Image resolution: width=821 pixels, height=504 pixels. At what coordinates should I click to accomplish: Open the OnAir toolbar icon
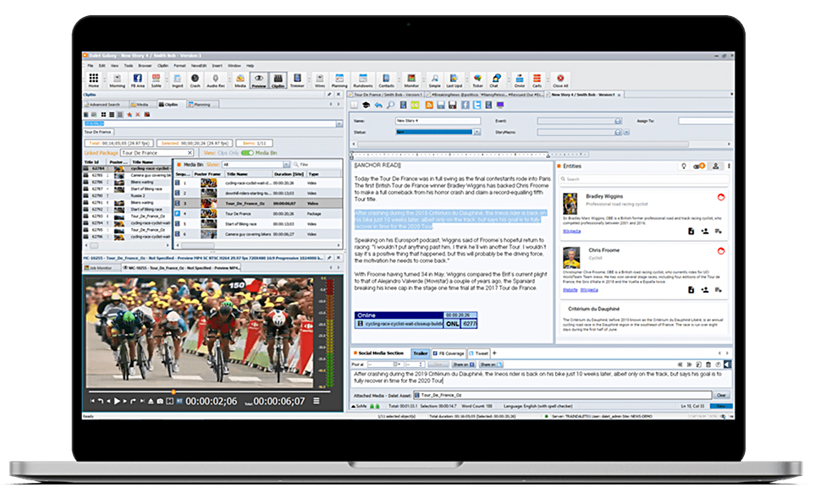point(519,80)
